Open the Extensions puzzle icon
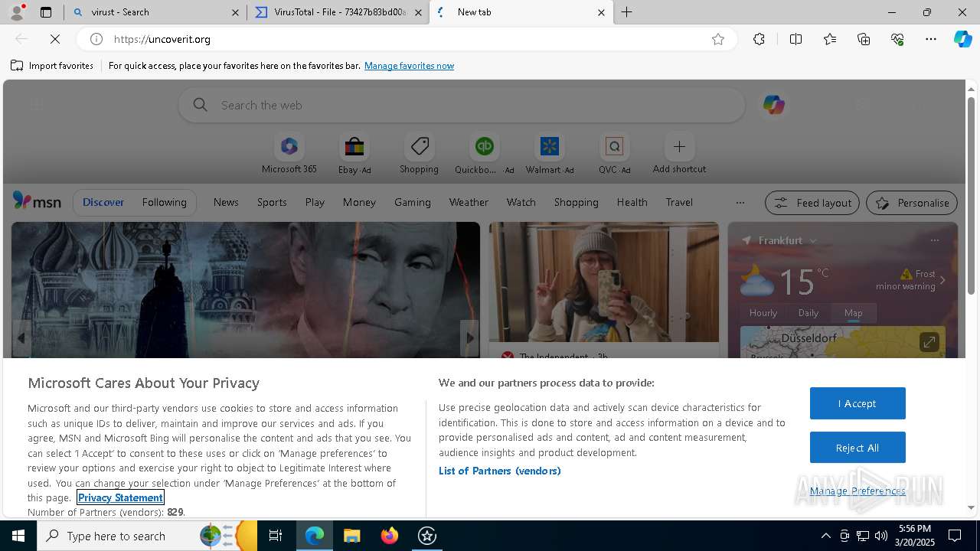Screen dimensions: 980x551 click(x=759, y=39)
